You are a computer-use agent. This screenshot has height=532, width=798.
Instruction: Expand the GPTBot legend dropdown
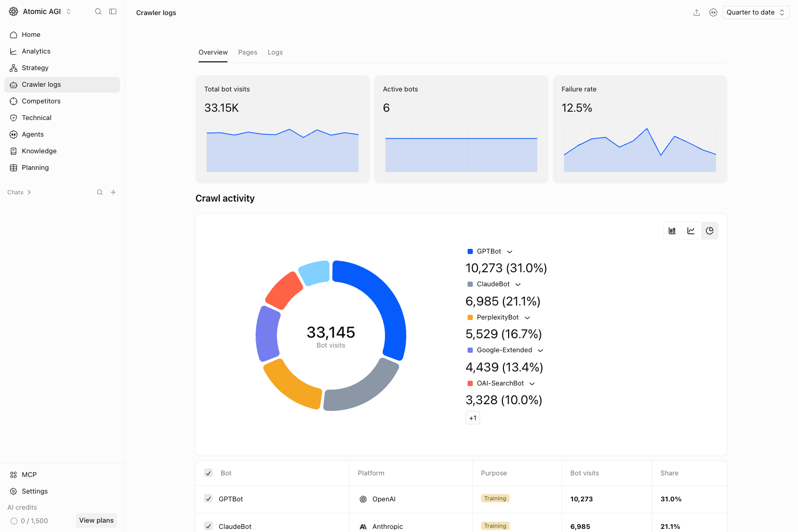pyautogui.click(x=510, y=251)
